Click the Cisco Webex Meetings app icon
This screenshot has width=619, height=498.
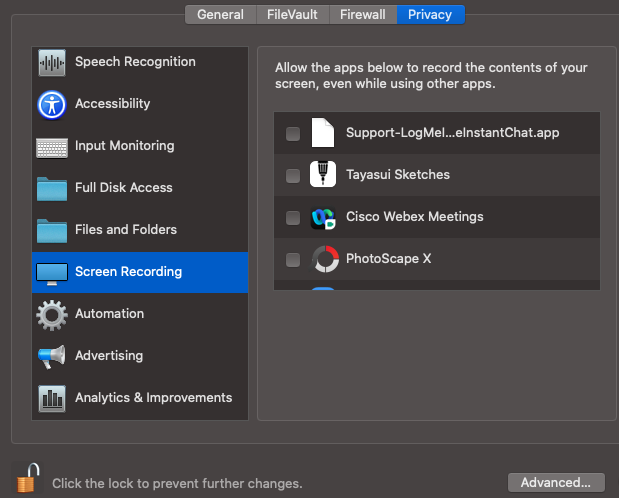[x=323, y=217]
